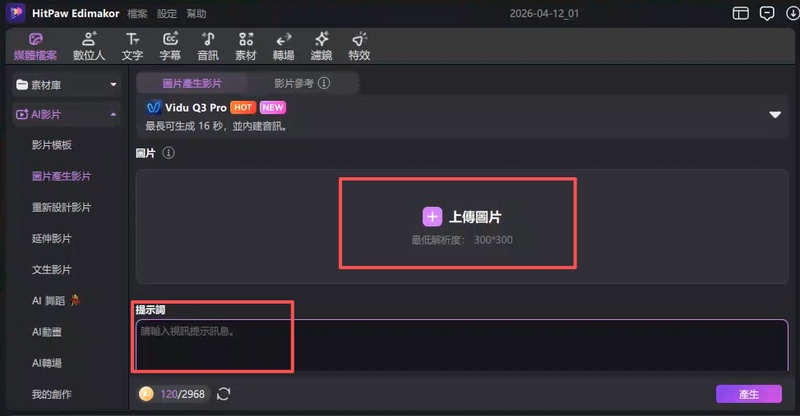800x416 pixels.
Task: Open the 媒體檔案 media tab
Action: point(35,46)
